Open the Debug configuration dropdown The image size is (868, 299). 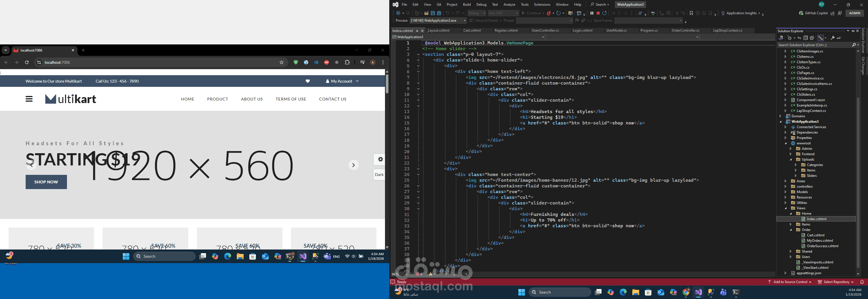(x=476, y=13)
